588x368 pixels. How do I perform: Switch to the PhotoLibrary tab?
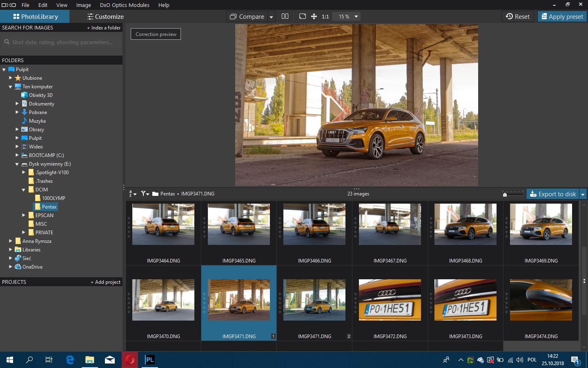35,16
